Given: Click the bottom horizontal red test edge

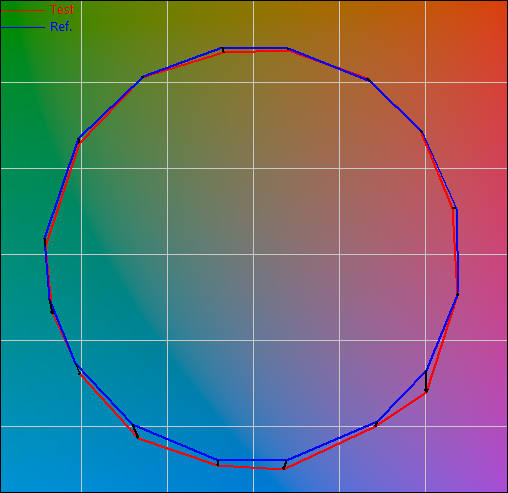Looking at the screenshot, I should pyautogui.click(x=251, y=467).
